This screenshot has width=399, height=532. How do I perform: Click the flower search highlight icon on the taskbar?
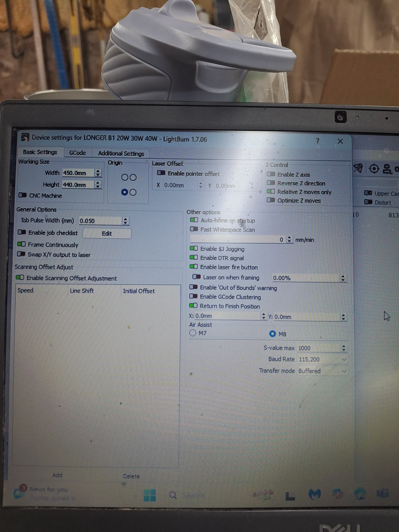click(263, 494)
